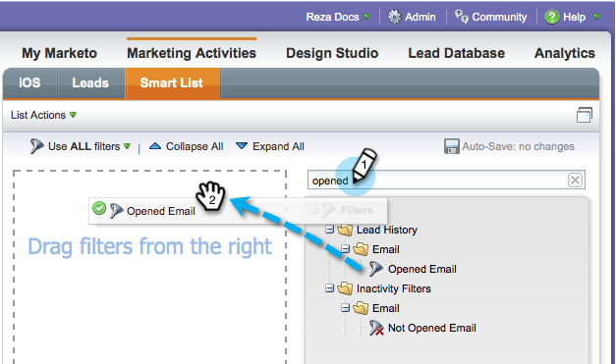This screenshot has width=616, height=364.
Task: Click the green Help question-mark icon
Action: [551, 17]
